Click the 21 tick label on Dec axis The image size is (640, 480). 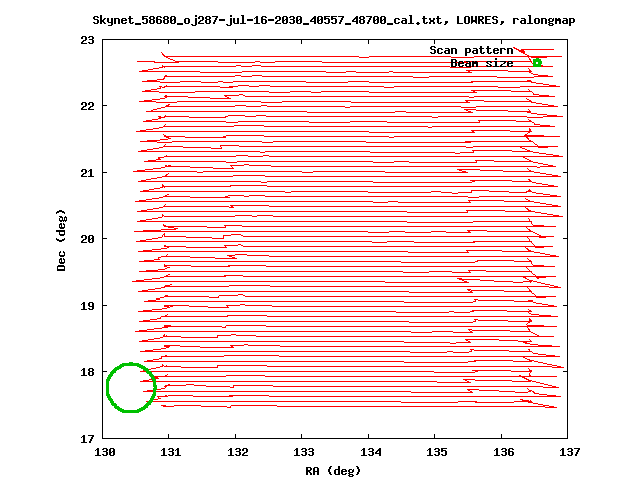[x=87, y=173]
